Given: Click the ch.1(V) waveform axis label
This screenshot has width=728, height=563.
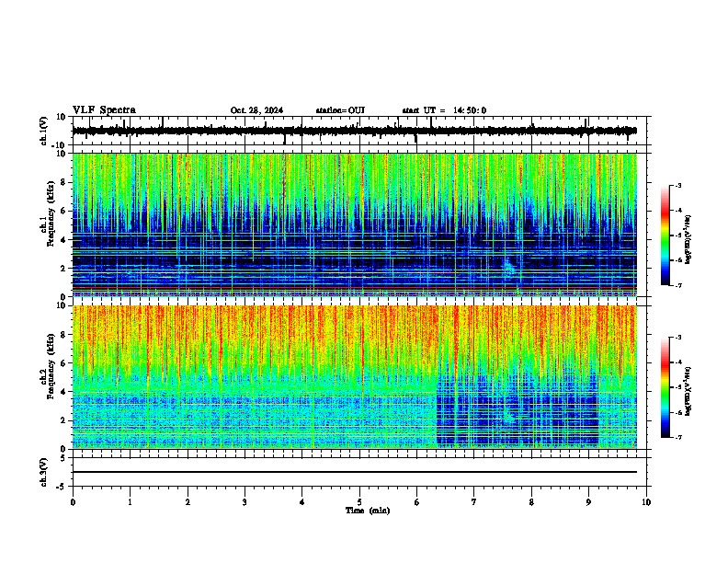Looking at the screenshot, I should point(44,131).
